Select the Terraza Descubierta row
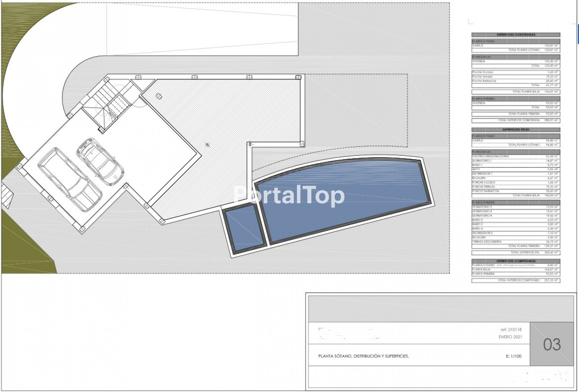 click(x=515, y=242)
